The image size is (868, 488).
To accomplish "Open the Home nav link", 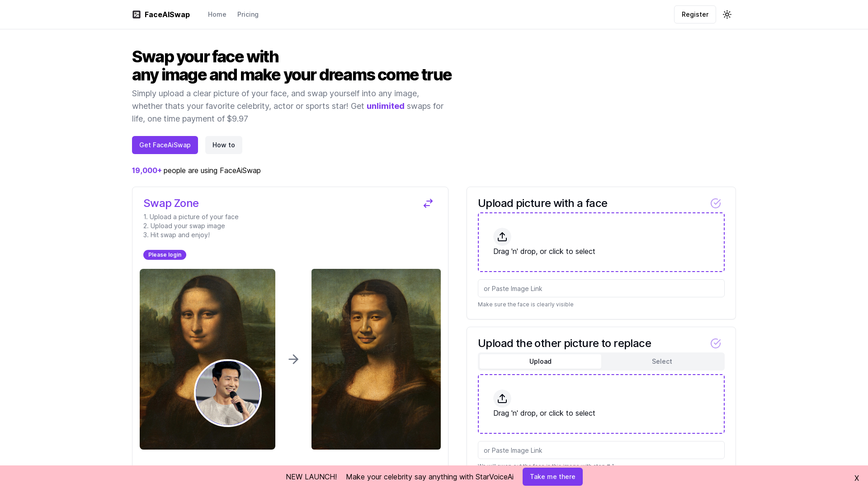I will pyautogui.click(x=217, y=14).
